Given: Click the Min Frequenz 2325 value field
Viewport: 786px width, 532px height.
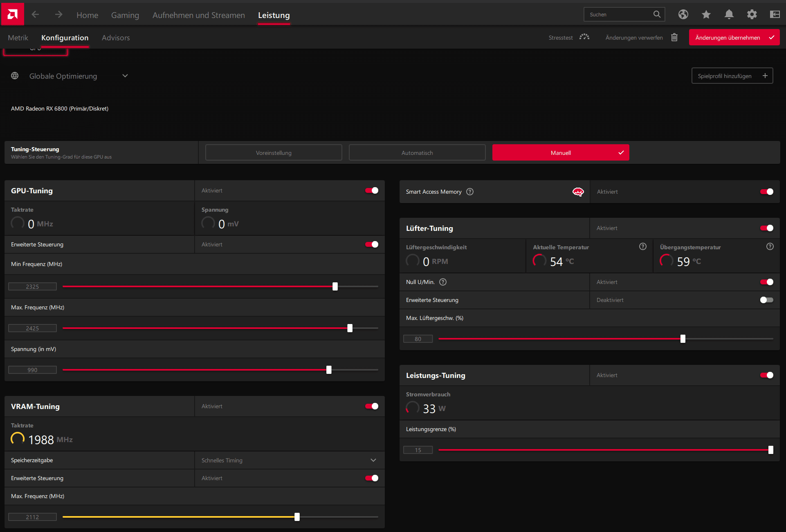Looking at the screenshot, I should tap(32, 286).
